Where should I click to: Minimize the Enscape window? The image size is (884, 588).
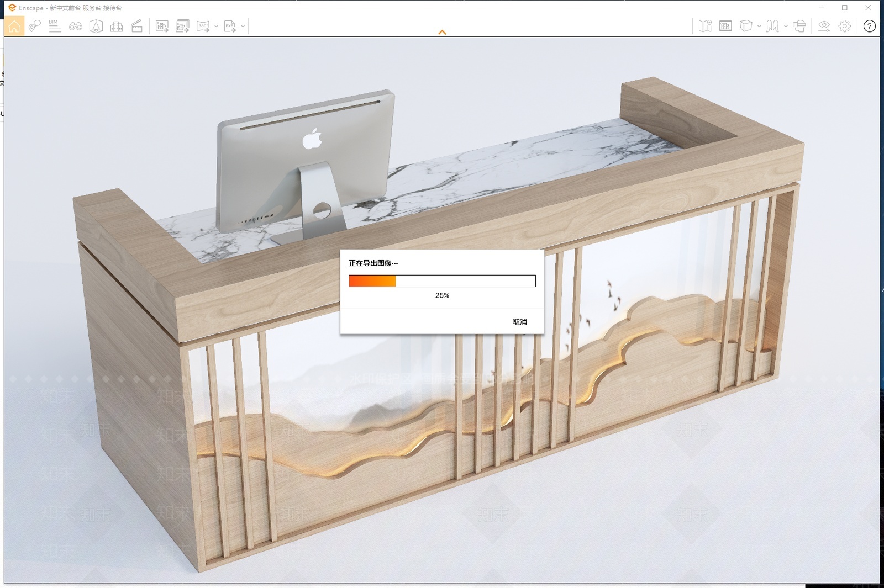(x=822, y=8)
